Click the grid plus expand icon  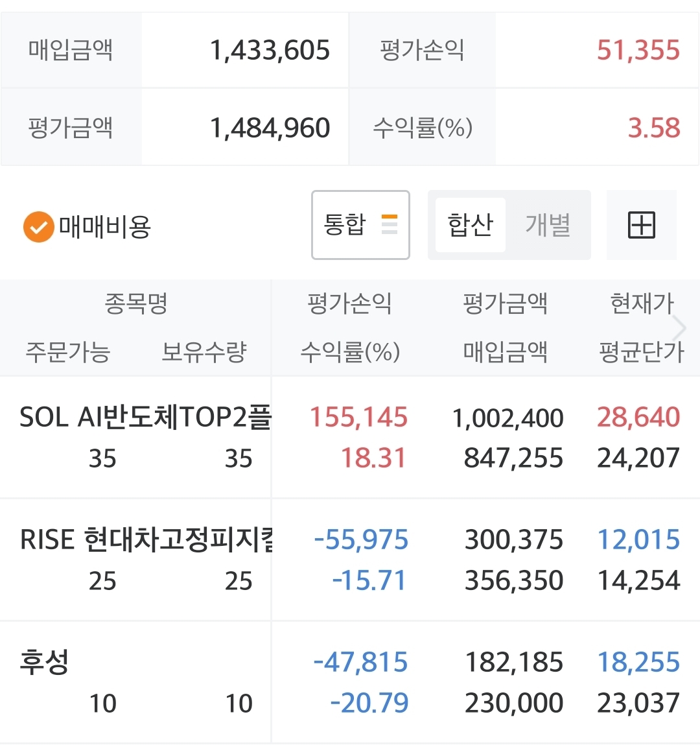point(642,225)
